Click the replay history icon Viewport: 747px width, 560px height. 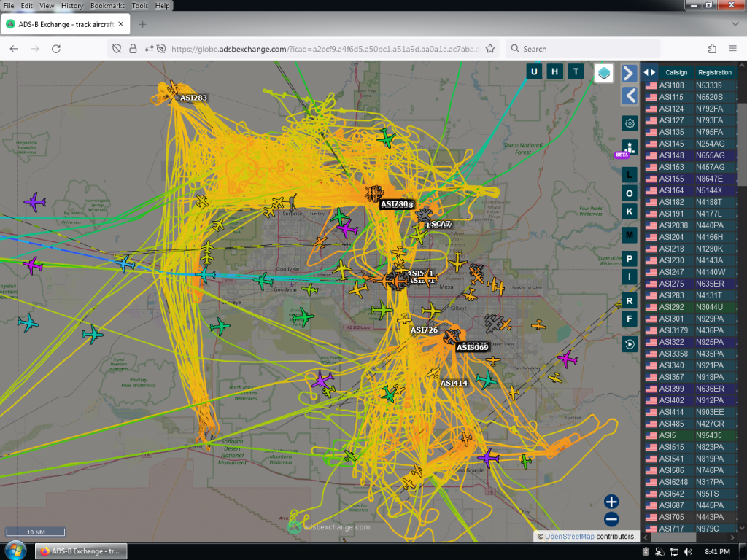[630, 344]
